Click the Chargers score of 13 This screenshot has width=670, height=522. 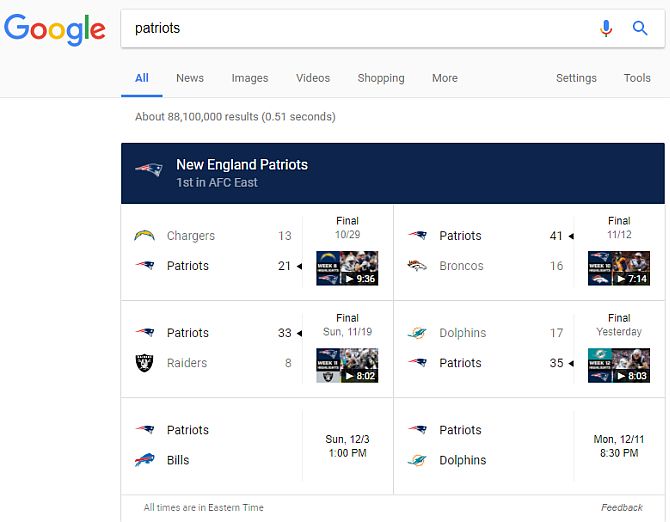click(285, 236)
